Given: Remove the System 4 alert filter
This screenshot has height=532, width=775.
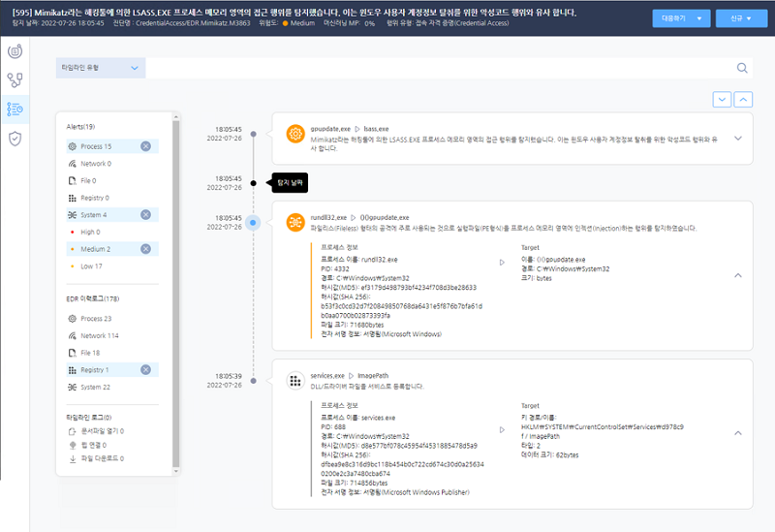Looking at the screenshot, I should pos(145,214).
